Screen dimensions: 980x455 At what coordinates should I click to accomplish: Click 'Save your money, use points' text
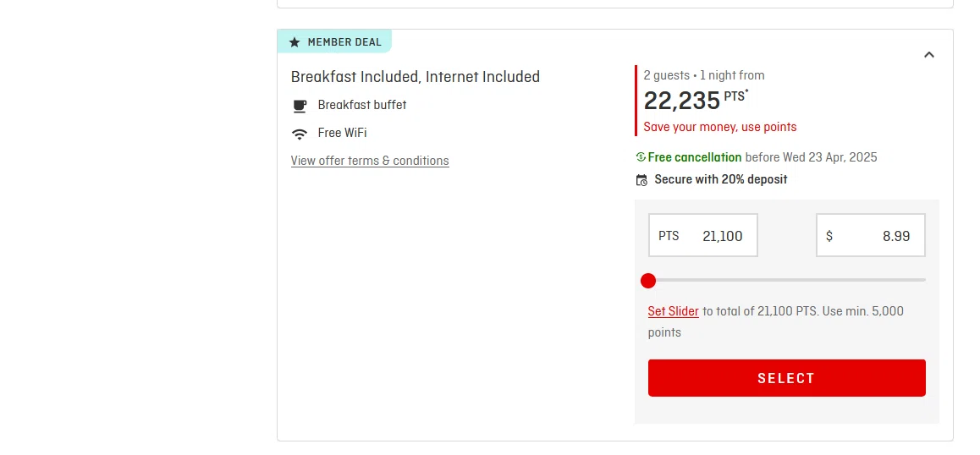click(720, 127)
